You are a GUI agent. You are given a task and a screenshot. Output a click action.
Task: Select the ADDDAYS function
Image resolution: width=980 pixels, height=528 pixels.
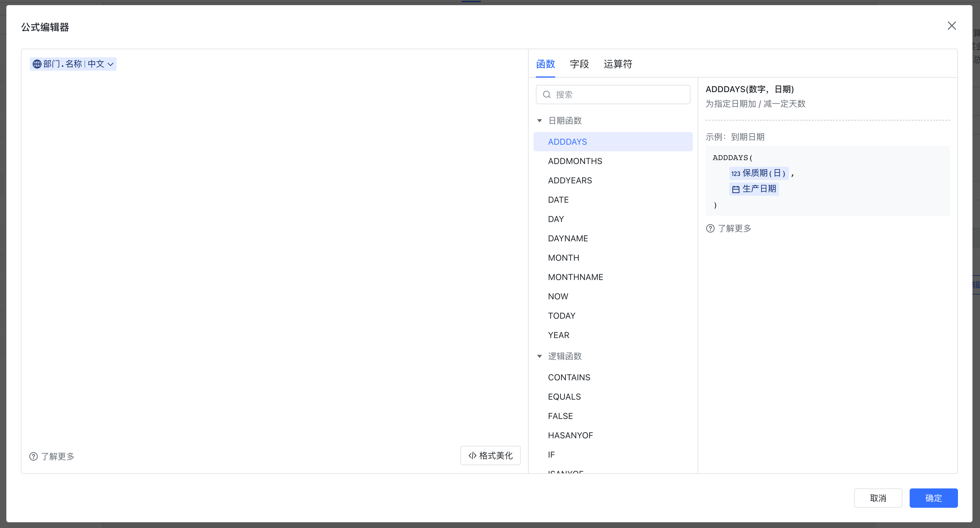coord(613,142)
